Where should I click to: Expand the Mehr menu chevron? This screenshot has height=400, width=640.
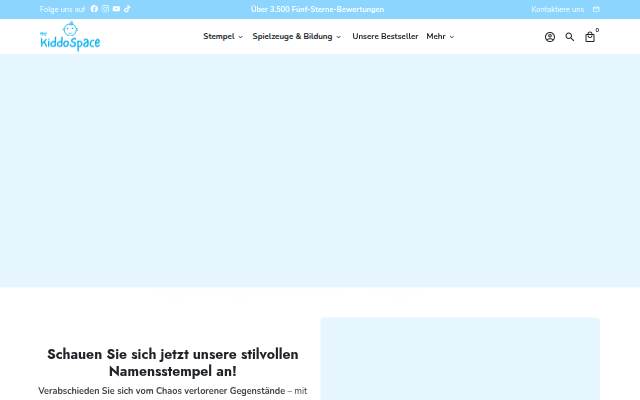coord(452,37)
